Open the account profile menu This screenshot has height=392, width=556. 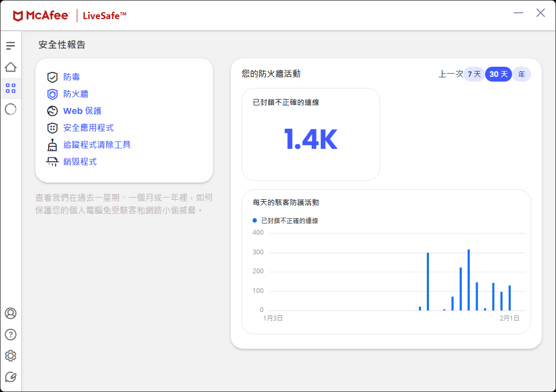pos(10,314)
